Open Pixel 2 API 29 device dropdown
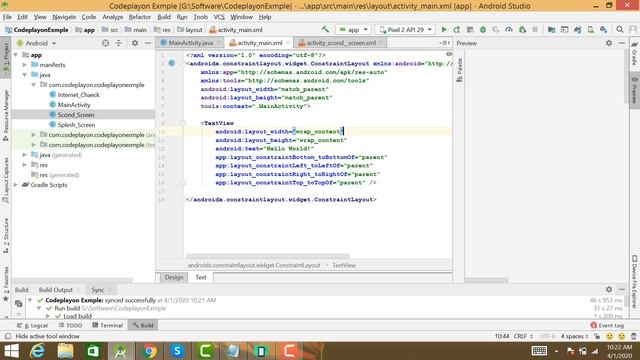 405,29
